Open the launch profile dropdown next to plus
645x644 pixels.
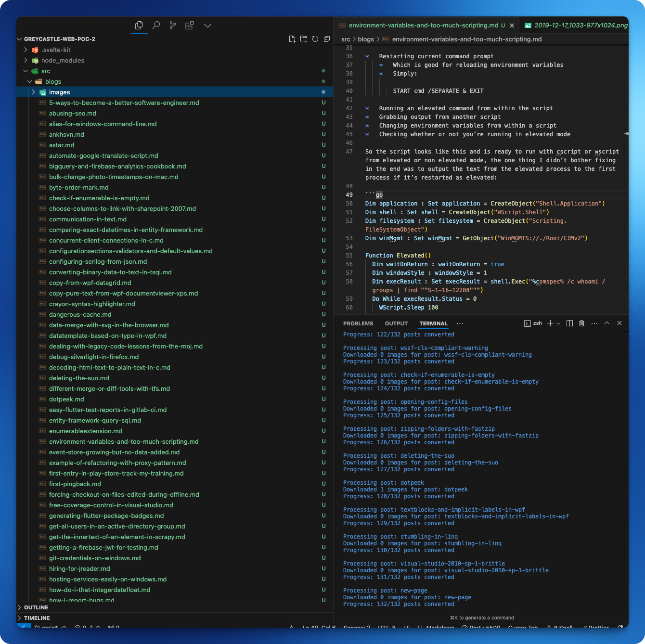558,323
